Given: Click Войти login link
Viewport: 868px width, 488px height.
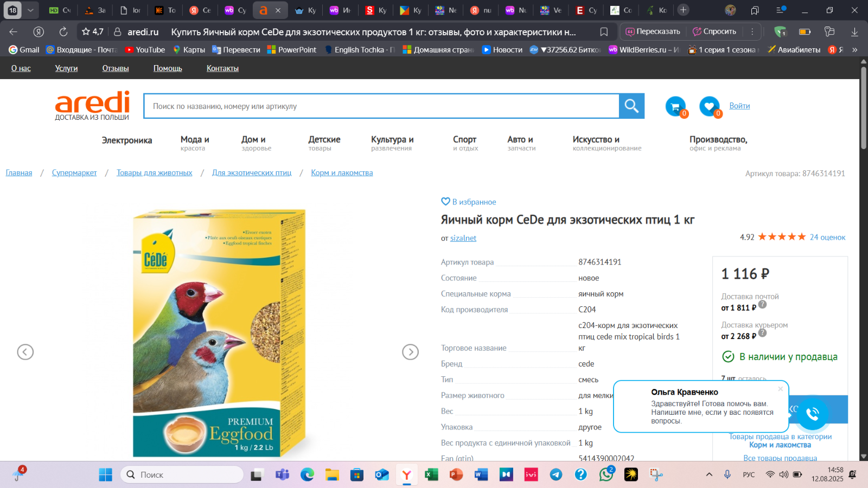Looking at the screenshot, I should pos(739,106).
